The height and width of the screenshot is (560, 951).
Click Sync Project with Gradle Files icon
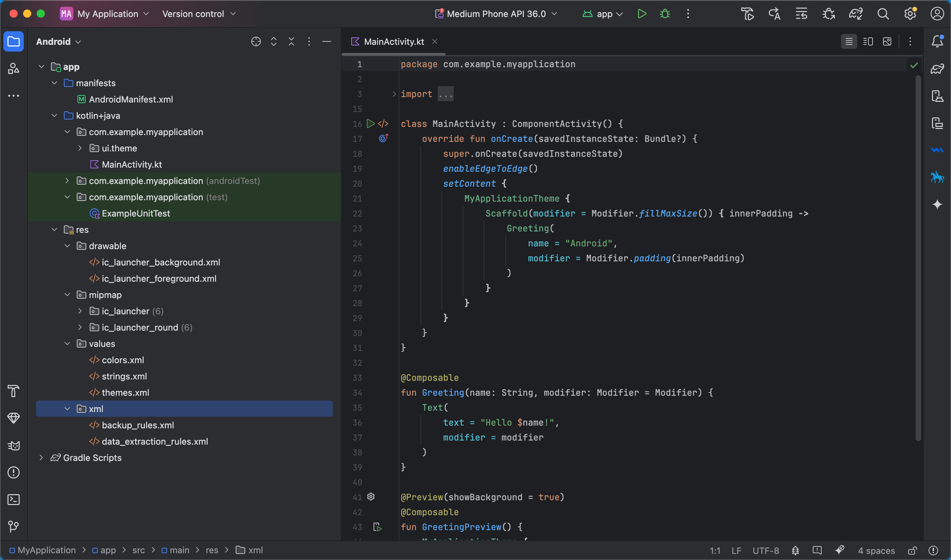point(856,14)
